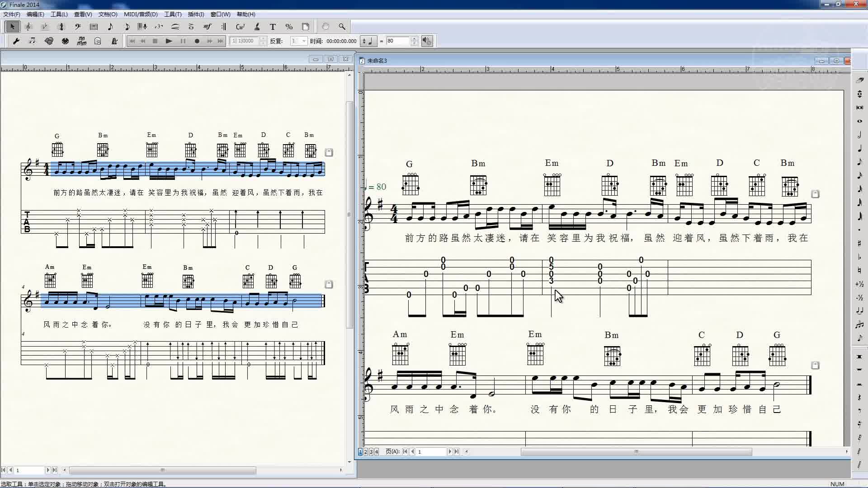Select the grace note tool in the palette

coord(859,338)
